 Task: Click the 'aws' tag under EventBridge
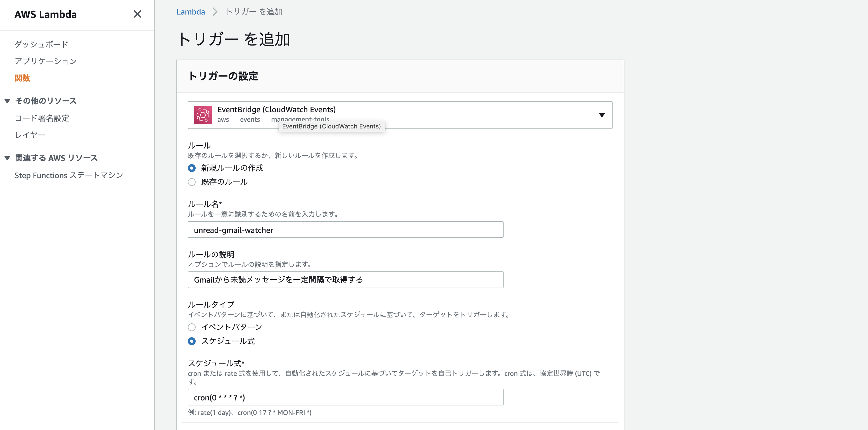(x=223, y=120)
